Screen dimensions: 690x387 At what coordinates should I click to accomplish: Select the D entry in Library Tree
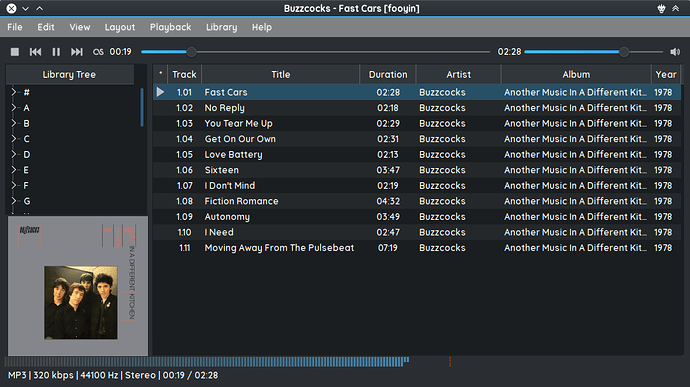27,155
